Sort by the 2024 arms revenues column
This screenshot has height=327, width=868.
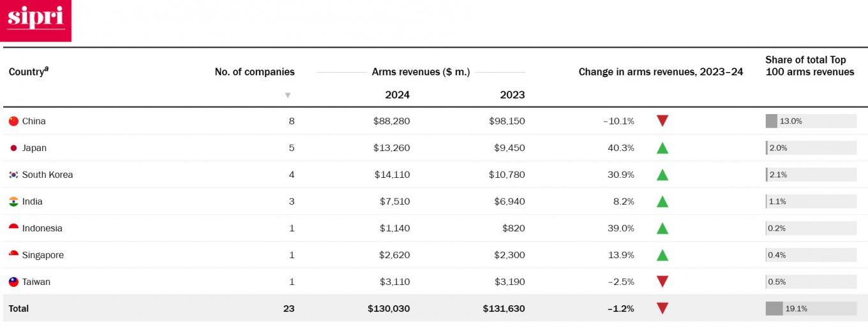(397, 95)
